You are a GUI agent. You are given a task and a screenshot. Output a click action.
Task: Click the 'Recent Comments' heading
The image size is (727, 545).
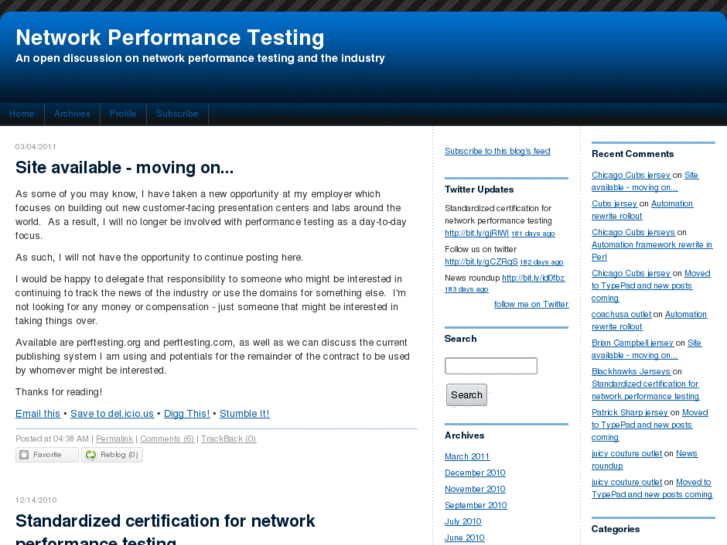point(632,154)
